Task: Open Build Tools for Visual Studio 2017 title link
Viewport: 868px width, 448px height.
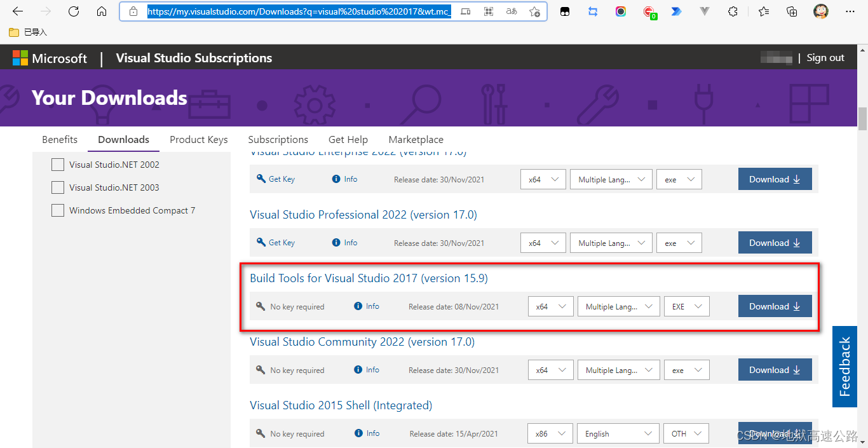Action: click(x=369, y=278)
